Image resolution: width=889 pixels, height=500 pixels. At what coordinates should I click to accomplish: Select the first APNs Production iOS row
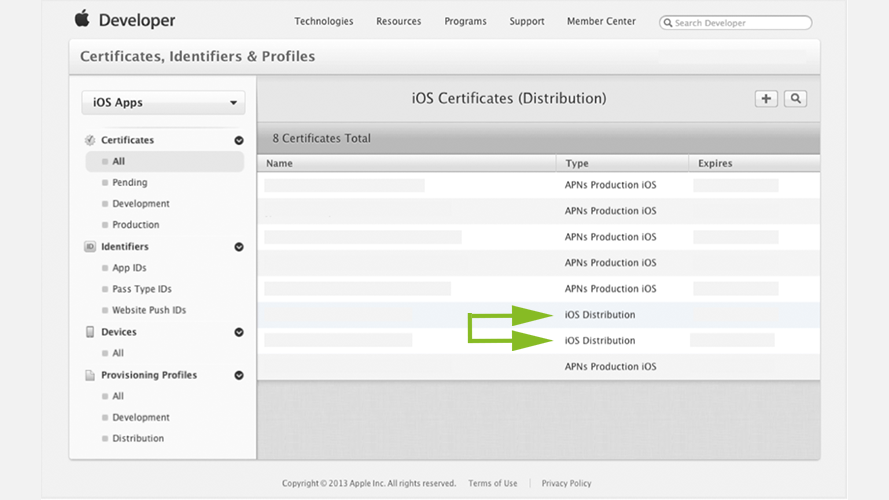(x=539, y=185)
